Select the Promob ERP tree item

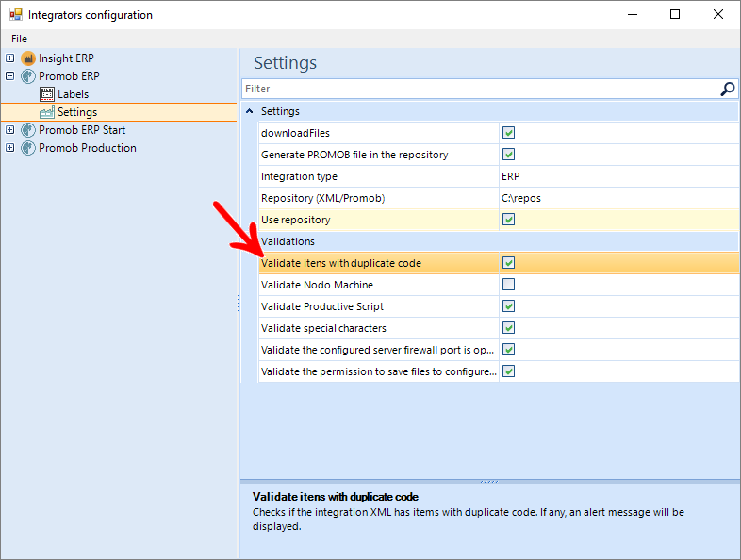click(x=69, y=76)
